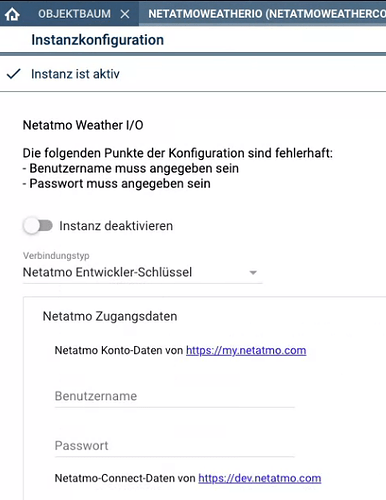Go to the home icon
Image resolution: width=386 pixels, height=500 pixels.
click(12, 14)
